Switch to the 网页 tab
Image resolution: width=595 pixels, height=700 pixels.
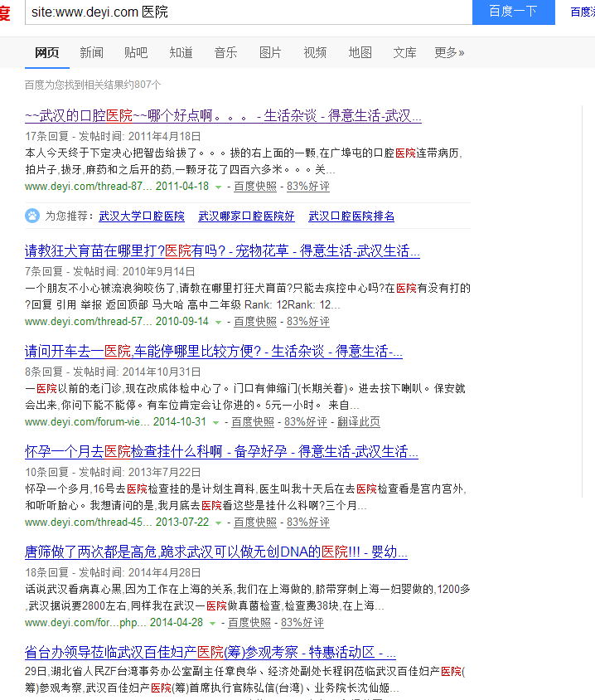click(x=47, y=53)
